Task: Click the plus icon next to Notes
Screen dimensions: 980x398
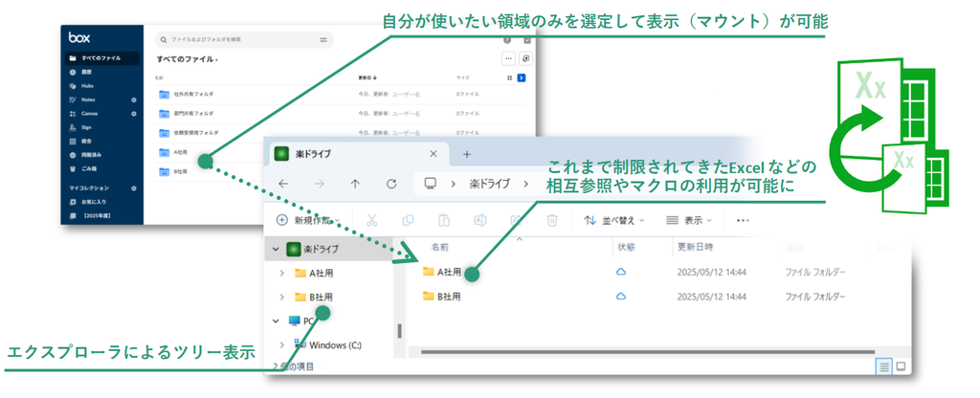Action: (x=134, y=99)
